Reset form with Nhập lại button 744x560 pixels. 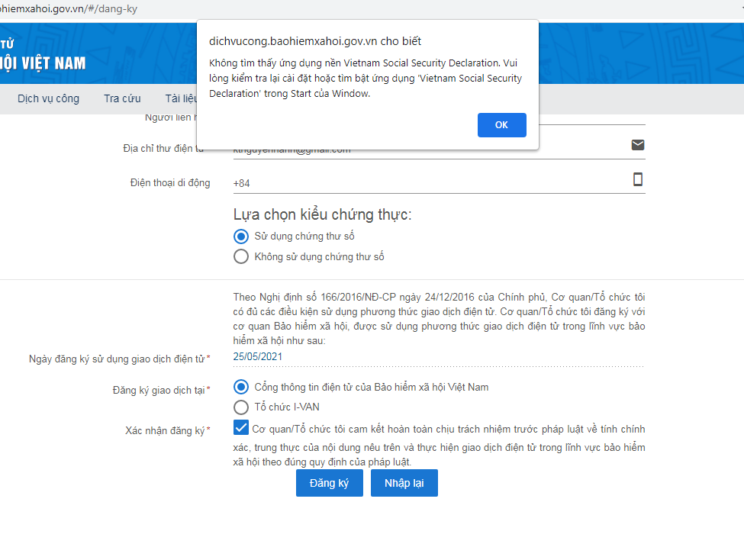404,483
